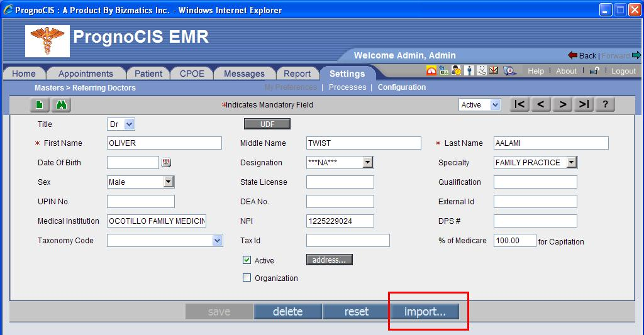Viewport: 644px width, 335px height.
Task: Click the UPIN No. field
Action: coord(140,202)
